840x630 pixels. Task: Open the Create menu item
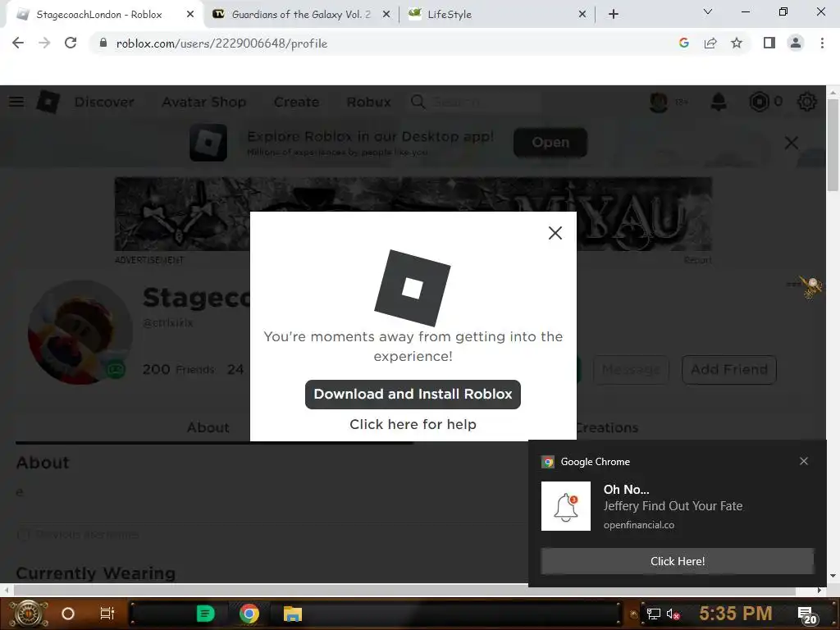(x=296, y=102)
